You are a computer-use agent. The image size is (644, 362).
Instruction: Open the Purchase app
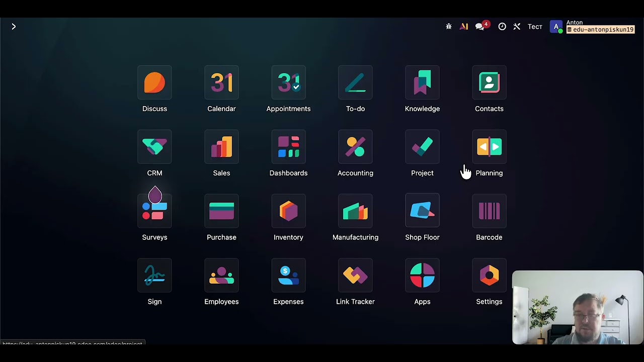pyautogui.click(x=221, y=211)
